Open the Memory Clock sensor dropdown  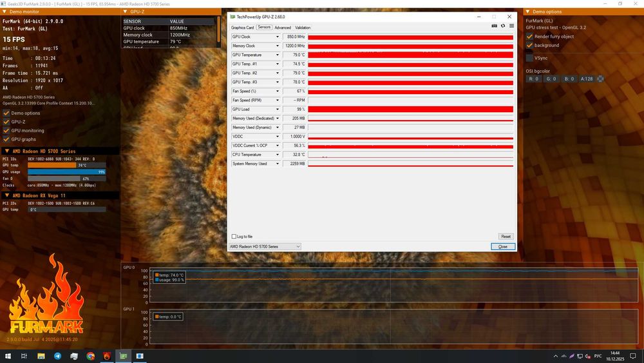pos(277,46)
